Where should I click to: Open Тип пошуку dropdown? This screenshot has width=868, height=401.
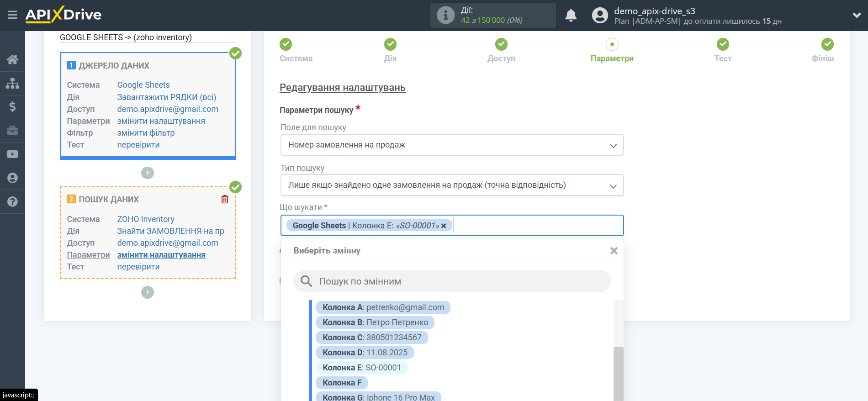[452, 185]
